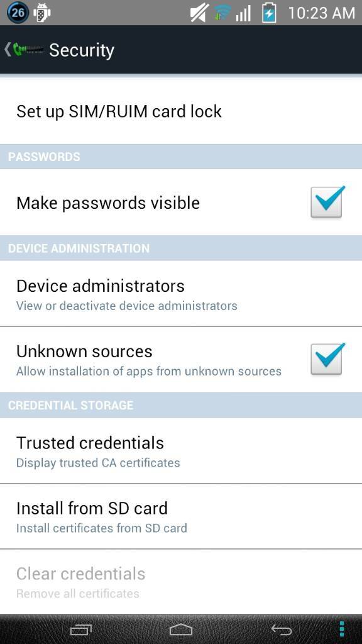The width and height of the screenshot is (362, 644).
Task: Tap the back arrow beside Security title
Action: tap(8, 50)
